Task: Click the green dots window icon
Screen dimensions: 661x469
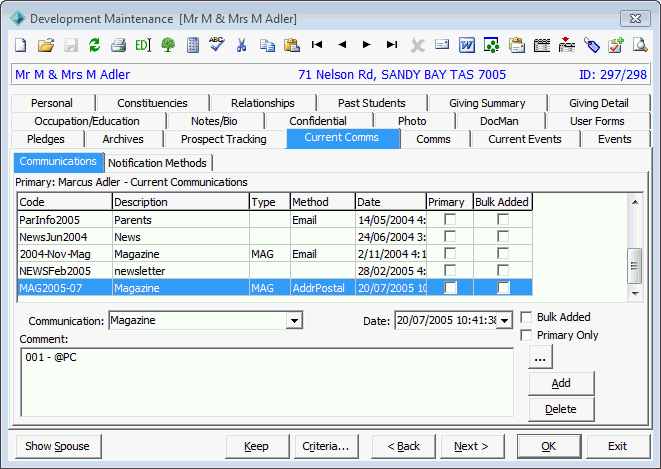Action: pyautogui.click(x=492, y=45)
